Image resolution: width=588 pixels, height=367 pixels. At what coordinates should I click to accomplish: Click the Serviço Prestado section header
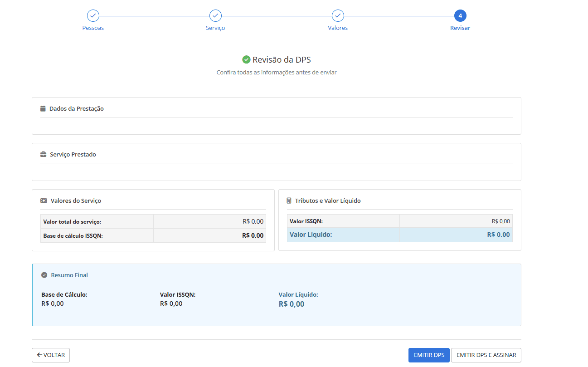[73, 155]
